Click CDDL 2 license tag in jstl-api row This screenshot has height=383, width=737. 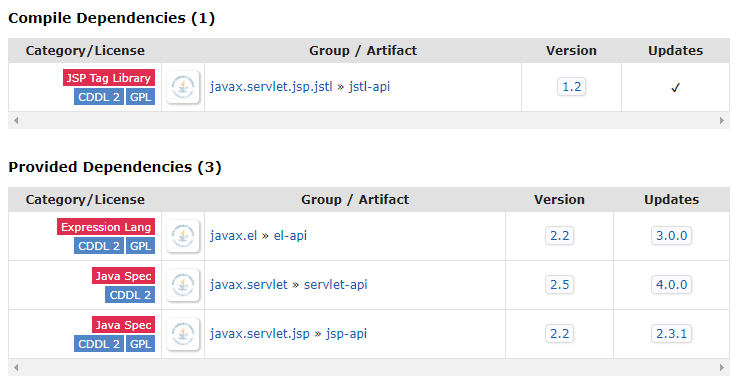coord(99,97)
